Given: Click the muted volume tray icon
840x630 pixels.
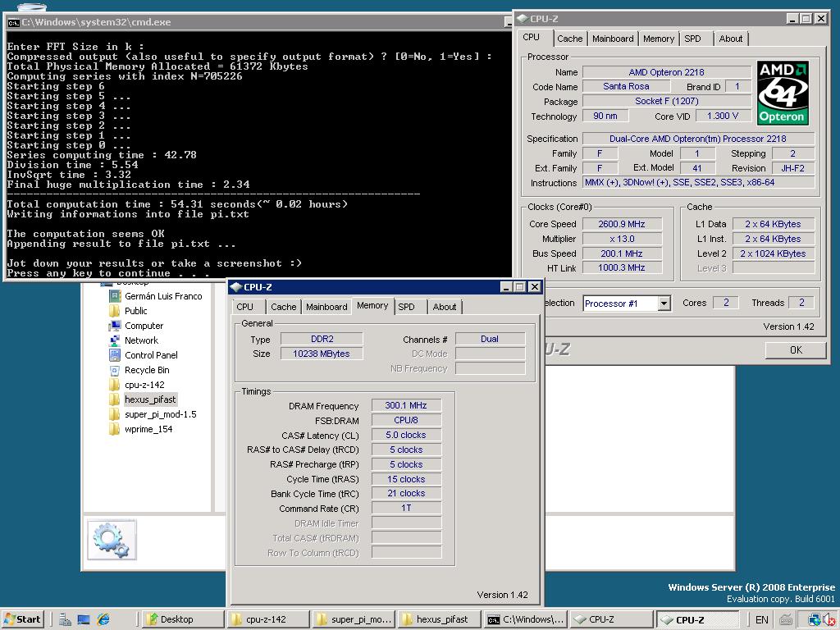Looking at the screenshot, I should pyautogui.click(x=829, y=620).
